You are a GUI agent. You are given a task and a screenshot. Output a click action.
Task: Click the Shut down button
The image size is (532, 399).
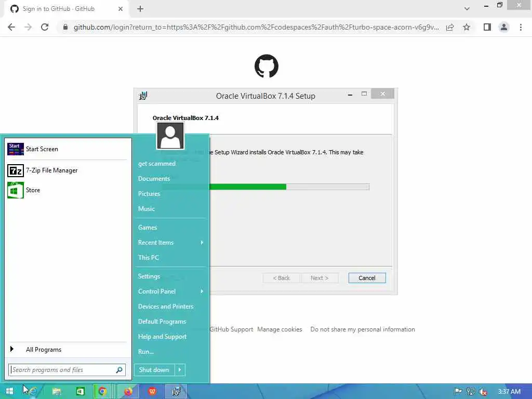(x=154, y=370)
